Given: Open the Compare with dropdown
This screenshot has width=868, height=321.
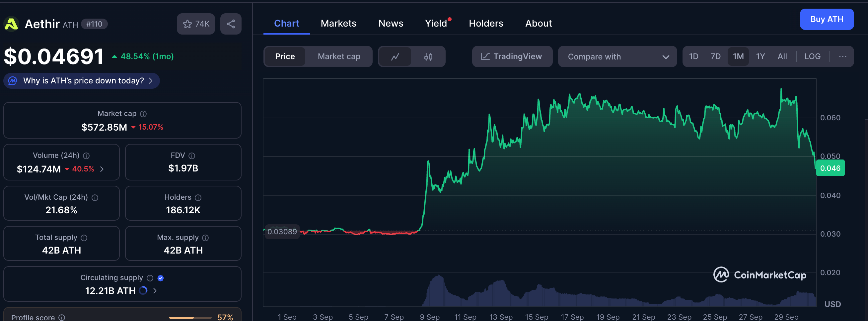Looking at the screenshot, I should click(x=617, y=56).
